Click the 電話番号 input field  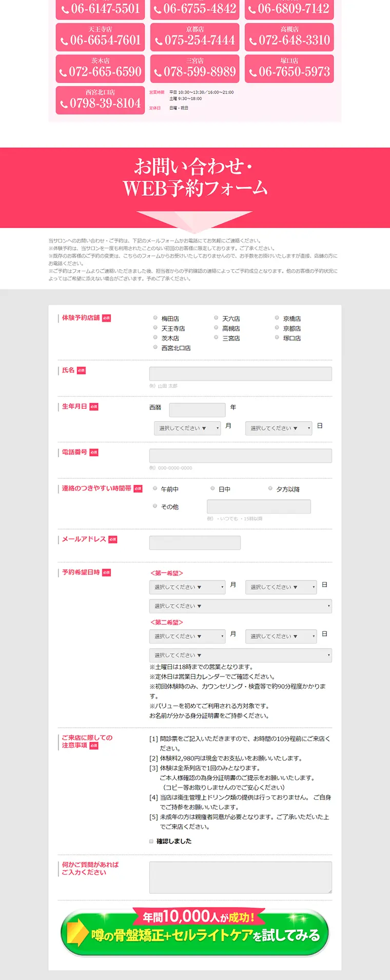[241, 456]
